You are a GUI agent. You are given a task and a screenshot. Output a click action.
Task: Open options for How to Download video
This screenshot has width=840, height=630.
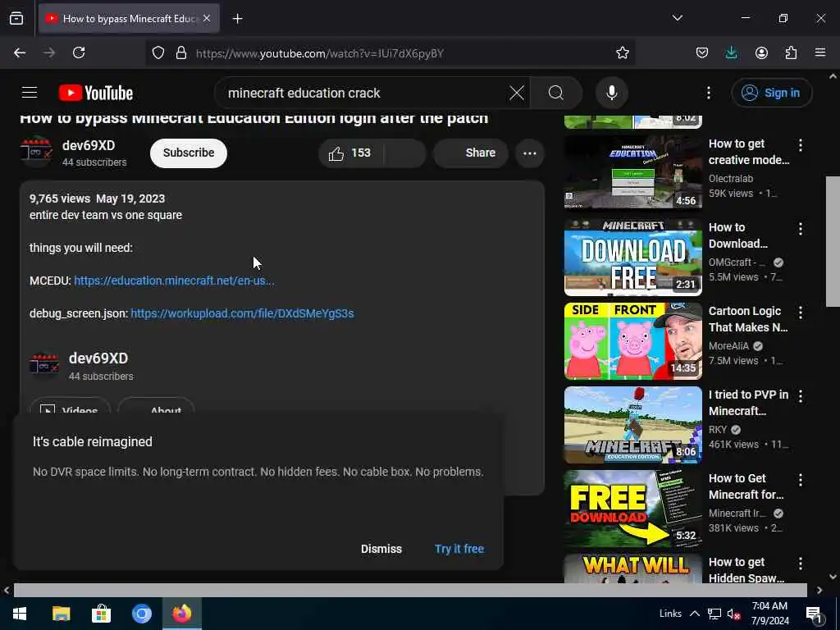click(801, 229)
